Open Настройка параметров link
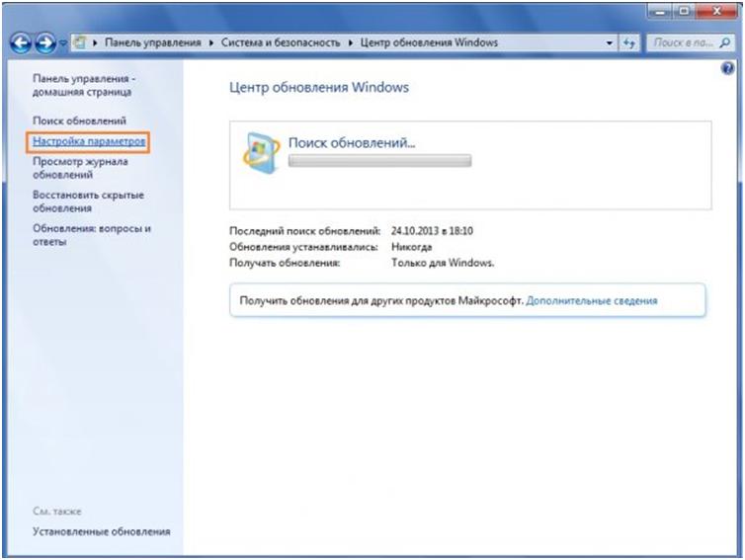Screen dimensions: 745x560 coord(89,141)
